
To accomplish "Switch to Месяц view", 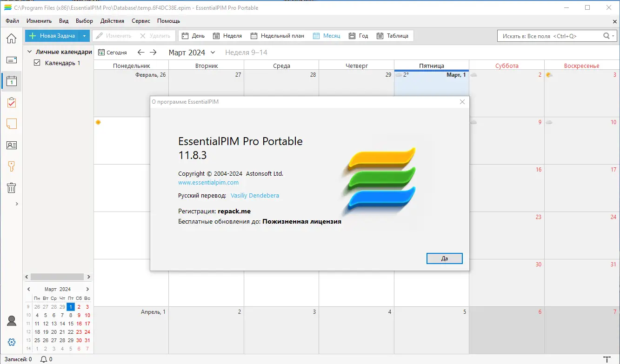I will tap(327, 36).
